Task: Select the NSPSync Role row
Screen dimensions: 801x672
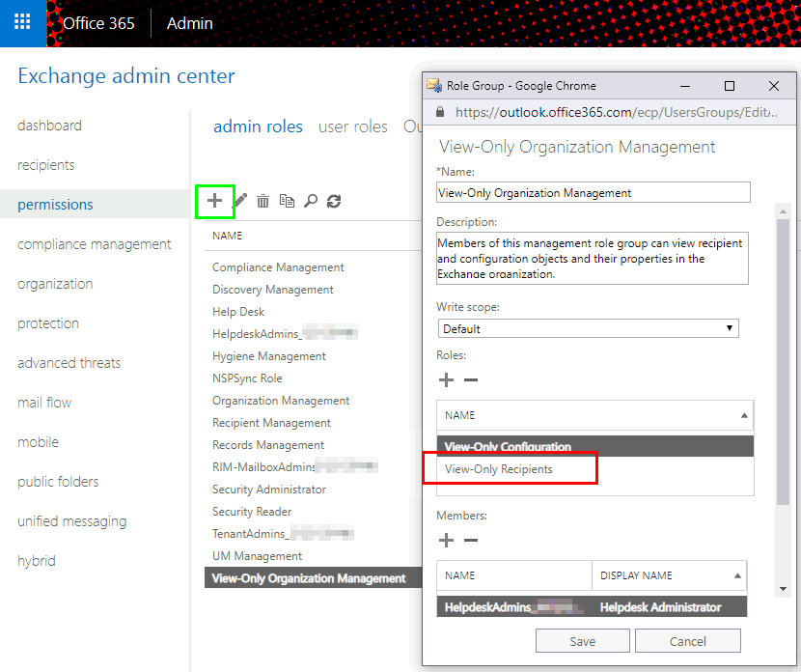Action: pyautogui.click(x=247, y=378)
